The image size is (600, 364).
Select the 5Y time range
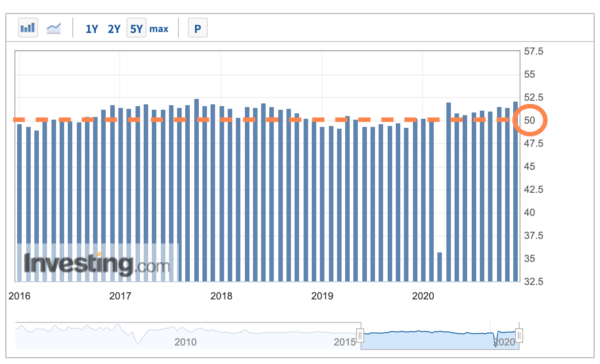(136, 28)
